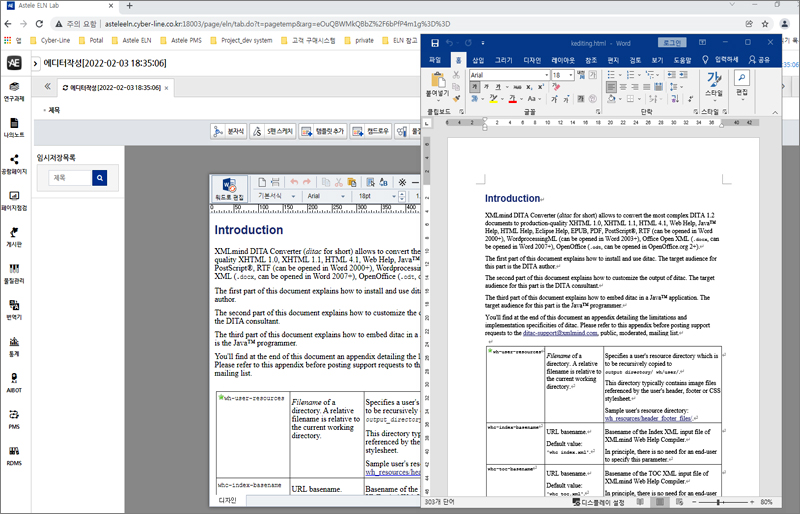This screenshot has width=800, height=514.
Task: Click the search icon next to 제목 field
Action: [x=99, y=178]
